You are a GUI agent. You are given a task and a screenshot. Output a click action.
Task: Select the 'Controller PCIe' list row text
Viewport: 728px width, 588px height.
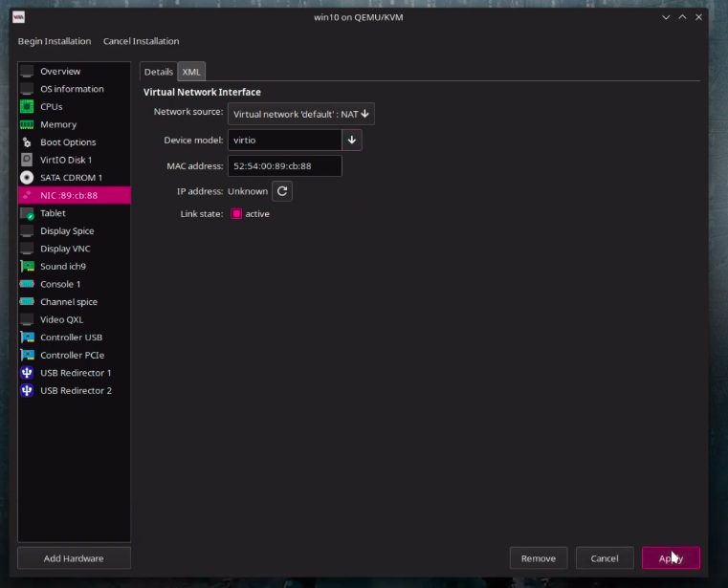tap(72, 355)
